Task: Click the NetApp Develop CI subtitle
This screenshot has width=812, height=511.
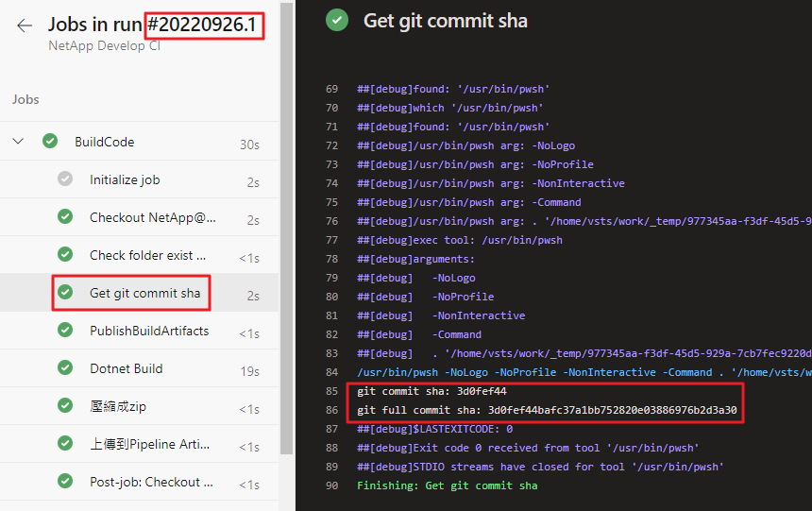Action: pyautogui.click(x=105, y=46)
